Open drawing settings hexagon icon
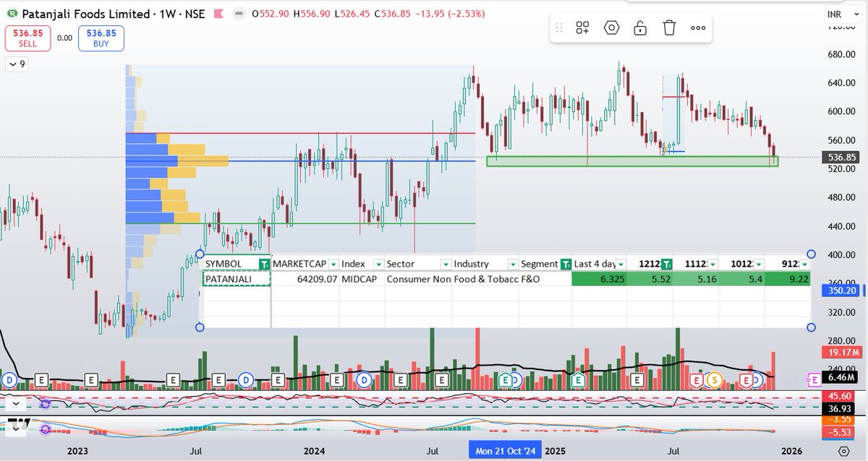 click(x=612, y=28)
